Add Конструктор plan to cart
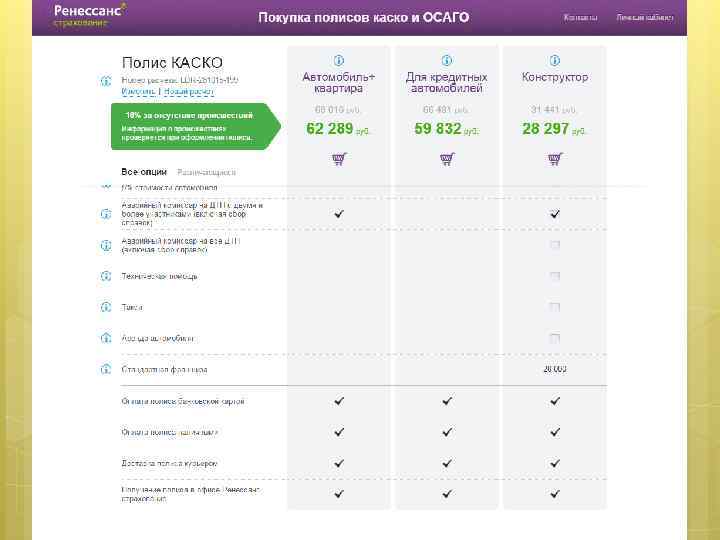The width and height of the screenshot is (720, 540). (x=554, y=159)
